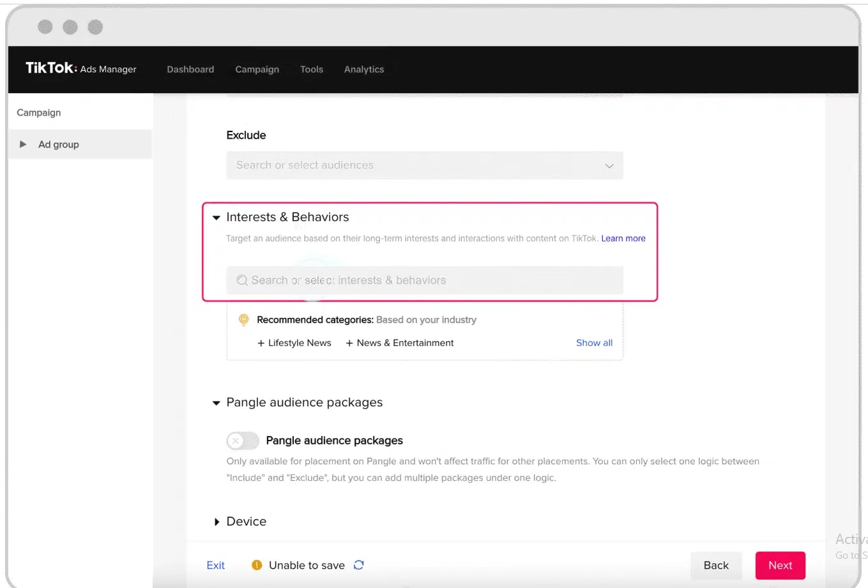Click Show all recommended categories

click(594, 343)
